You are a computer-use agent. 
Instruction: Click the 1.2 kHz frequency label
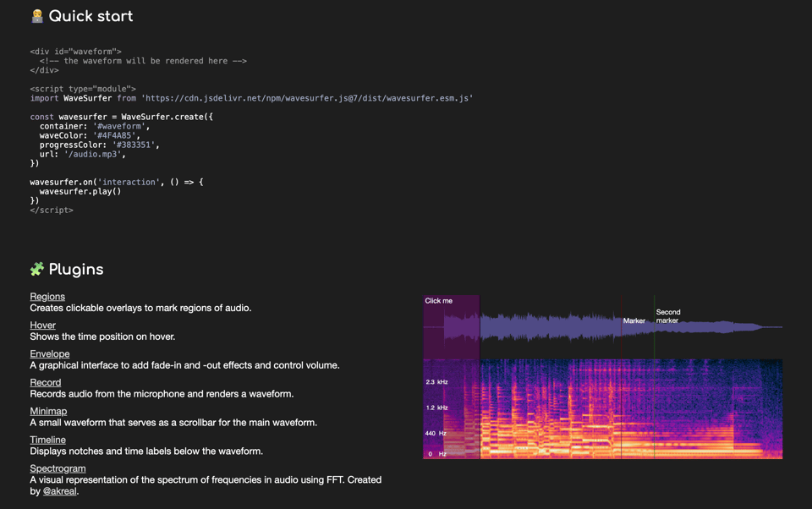click(437, 408)
